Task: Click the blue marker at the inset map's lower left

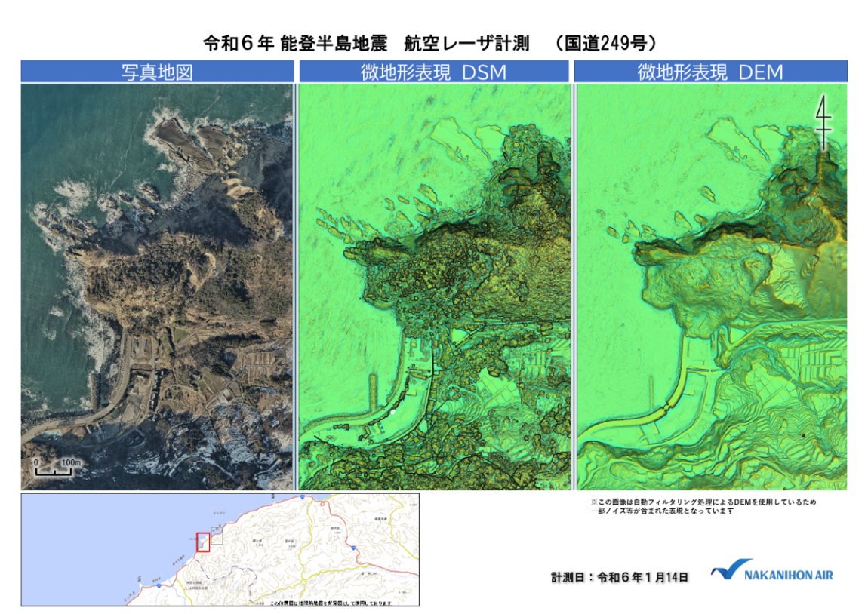Action: pyautogui.click(x=159, y=585)
